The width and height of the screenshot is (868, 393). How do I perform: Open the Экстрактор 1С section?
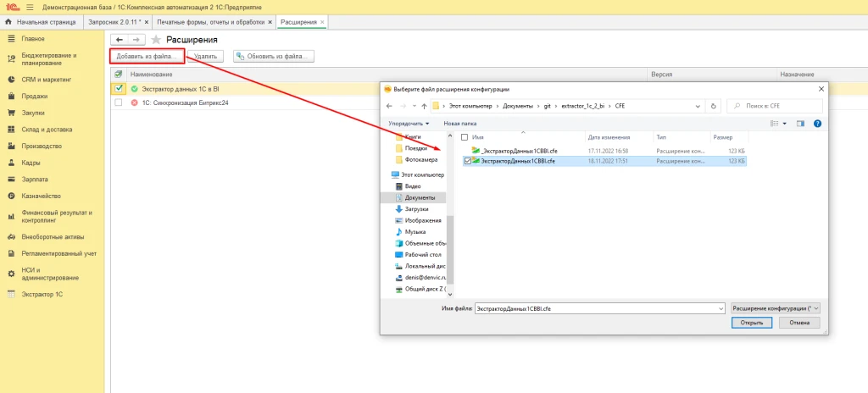point(42,295)
